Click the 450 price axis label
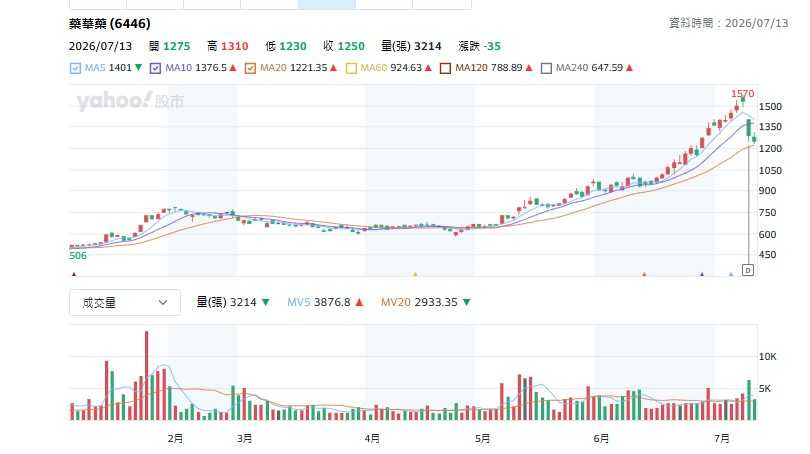The width and height of the screenshot is (810, 454). [x=767, y=255]
